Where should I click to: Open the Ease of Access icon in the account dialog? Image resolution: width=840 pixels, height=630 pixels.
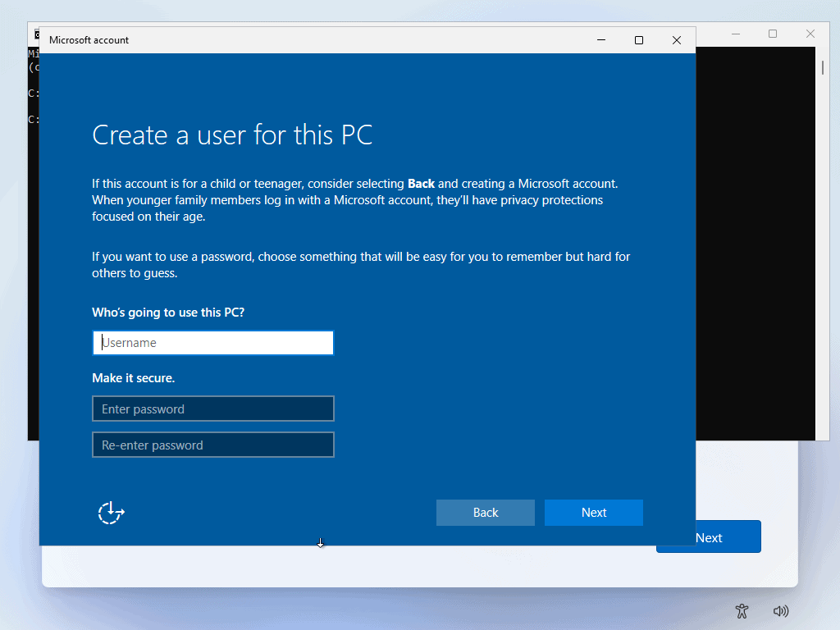(x=111, y=513)
